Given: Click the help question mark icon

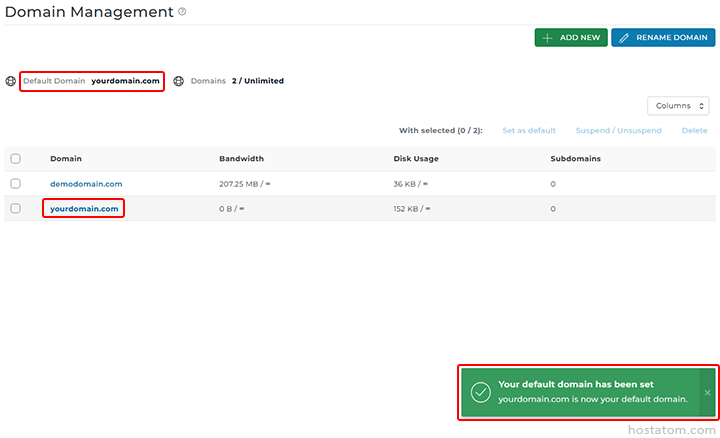Looking at the screenshot, I should (x=182, y=12).
